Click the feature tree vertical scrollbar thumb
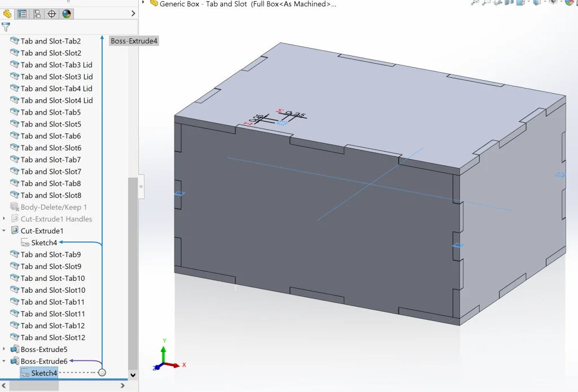Viewport: 578px width, 392px height. click(x=133, y=273)
